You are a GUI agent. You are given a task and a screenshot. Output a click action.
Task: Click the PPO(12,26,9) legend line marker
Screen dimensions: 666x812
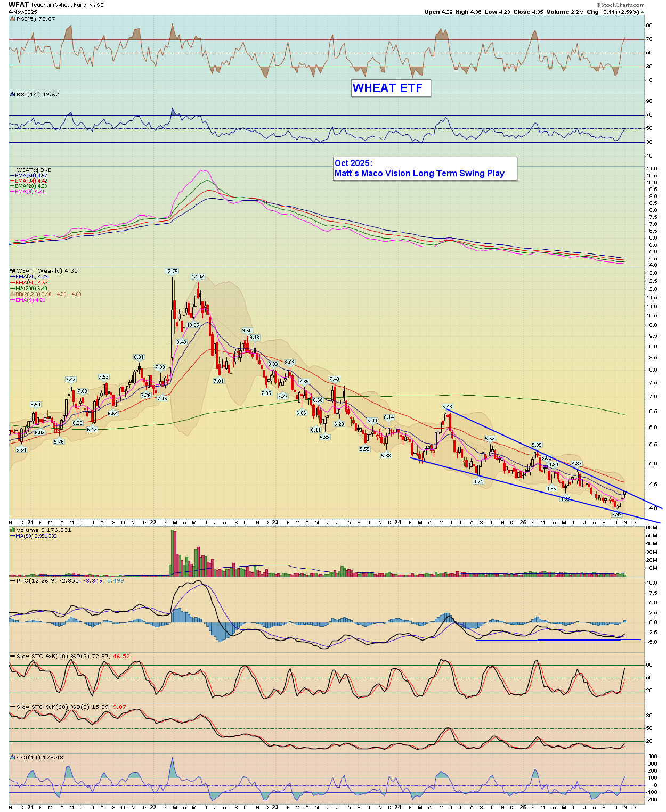[13, 580]
